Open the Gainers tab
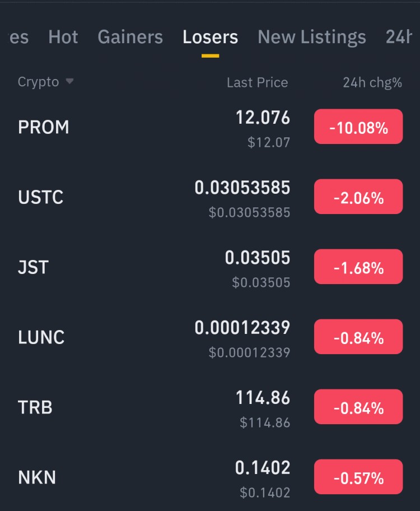The image size is (420, 511). coord(130,37)
